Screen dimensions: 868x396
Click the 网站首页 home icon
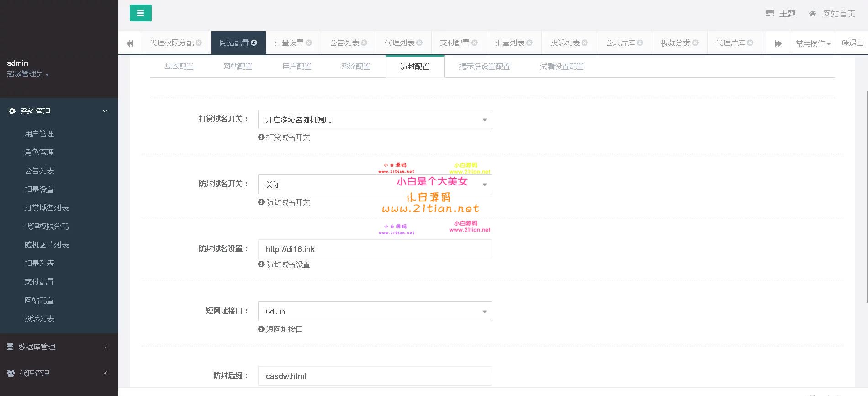click(813, 14)
